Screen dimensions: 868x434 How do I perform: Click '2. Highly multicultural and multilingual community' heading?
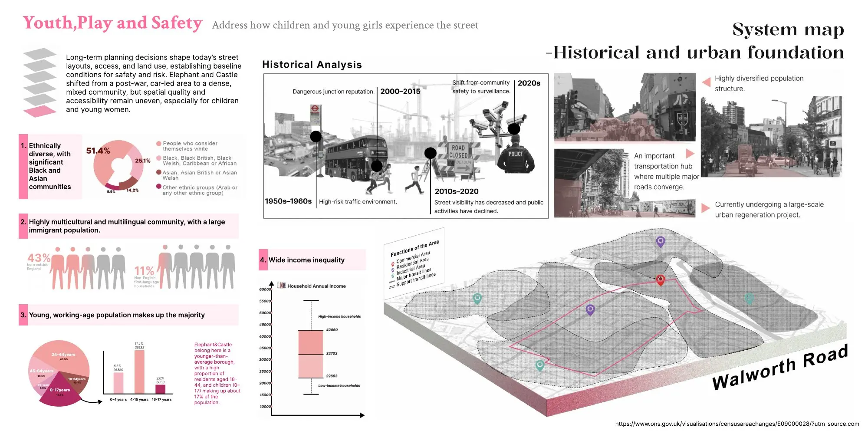(x=128, y=226)
